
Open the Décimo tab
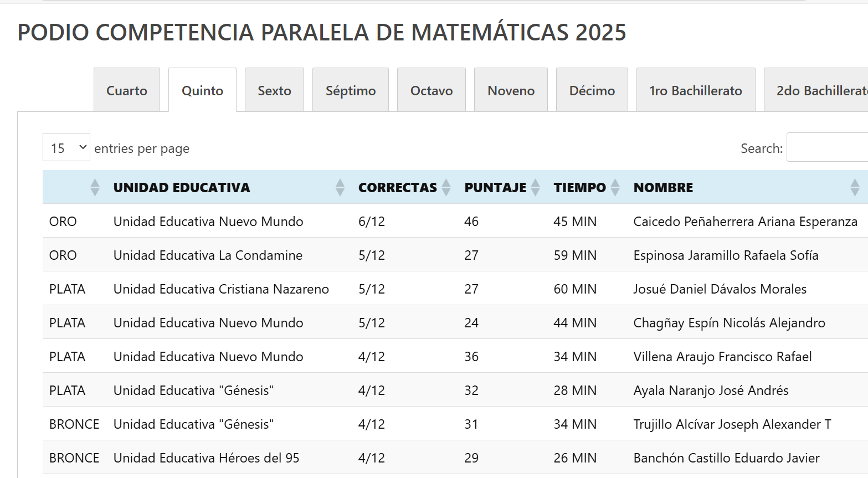coord(592,91)
